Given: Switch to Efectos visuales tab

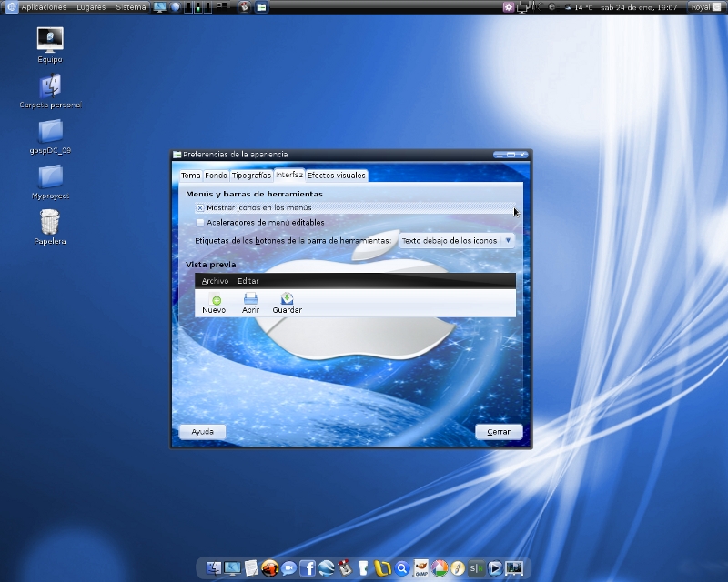Looking at the screenshot, I should click(337, 176).
